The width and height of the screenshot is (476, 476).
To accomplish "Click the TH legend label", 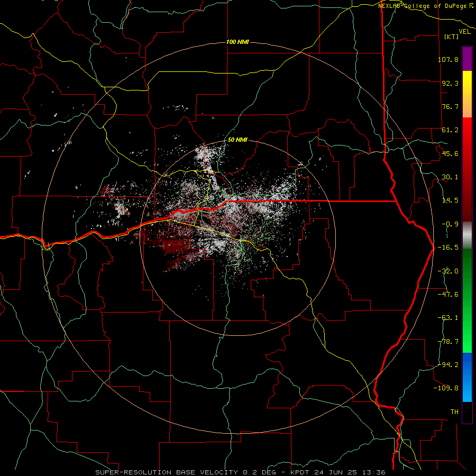I will coord(454,412).
